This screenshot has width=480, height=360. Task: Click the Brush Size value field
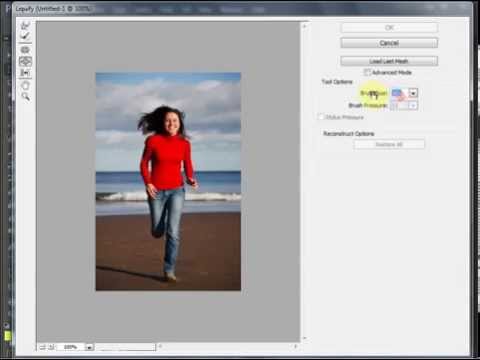pyautogui.click(x=399, y=93)
